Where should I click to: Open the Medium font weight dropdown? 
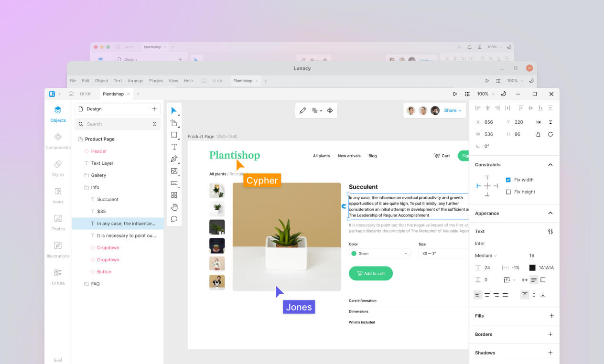[486, 256]
